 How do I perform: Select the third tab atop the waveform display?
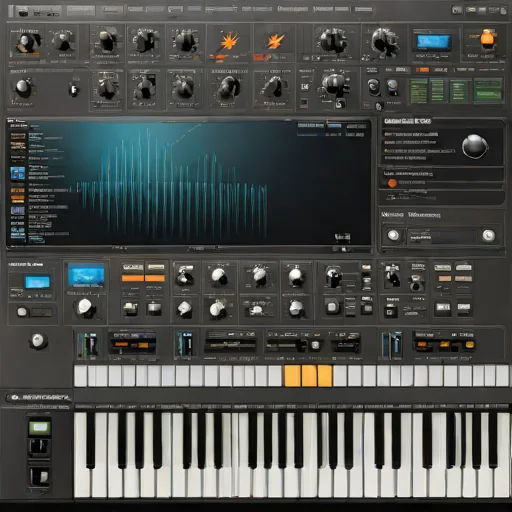356,126
